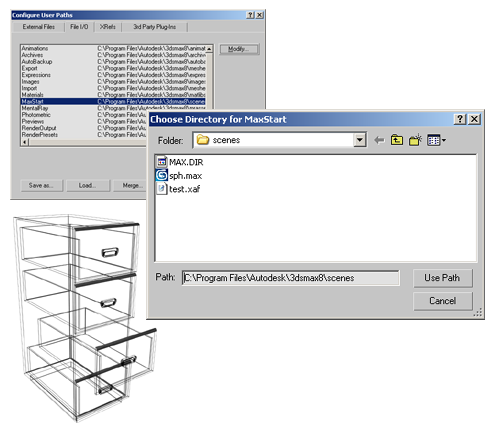Click the Path input field
The height and width of the screenshot is (436, 495).
click(x=290, y=278)
